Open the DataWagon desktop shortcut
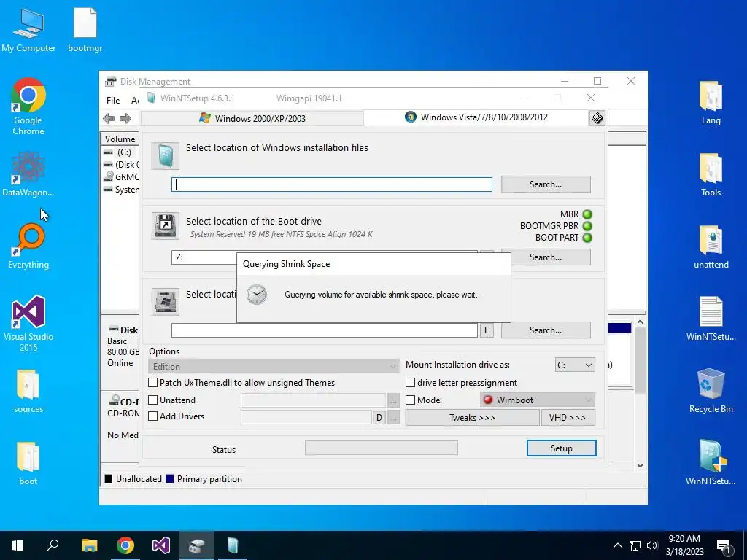Viewport: 747px width, 560px height. [28, 174]
